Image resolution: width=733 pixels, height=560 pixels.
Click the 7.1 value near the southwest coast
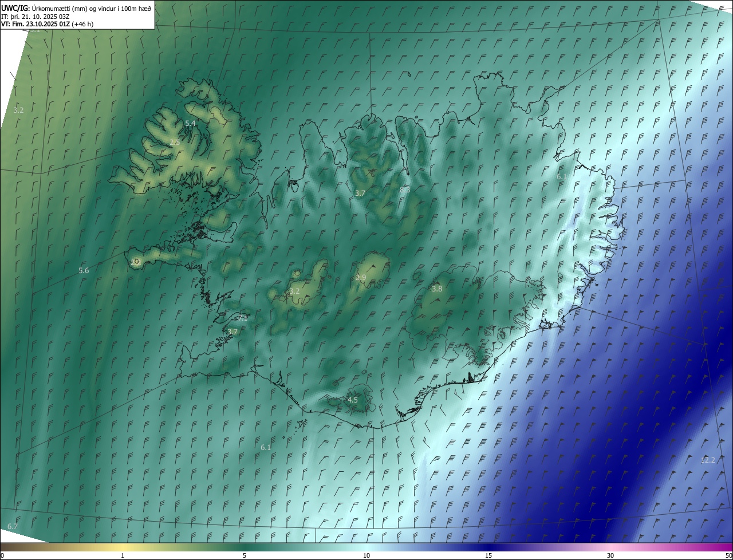[242, 318]
